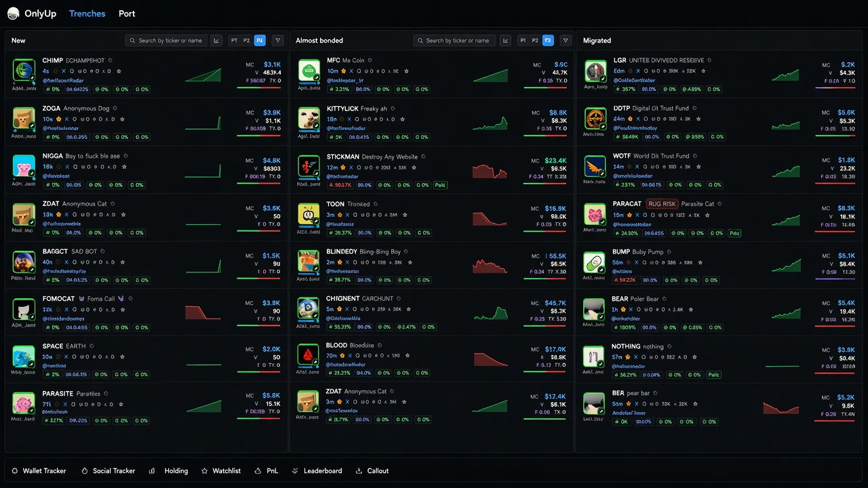Open the Port tab
This screenshot has height=488, width=868.
pos(127,14)
